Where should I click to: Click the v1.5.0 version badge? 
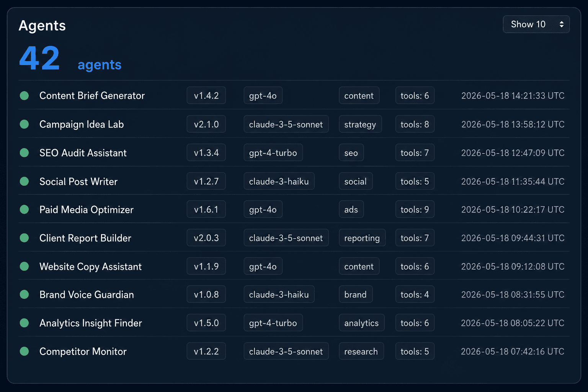pyautogui.click(x=206, y=323)
